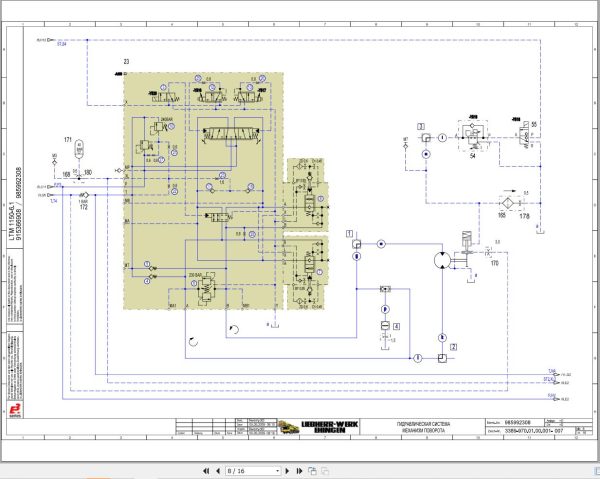Click the hydraulic motor symbol
The image size is (600, 479).
click(x=442, y=260)
